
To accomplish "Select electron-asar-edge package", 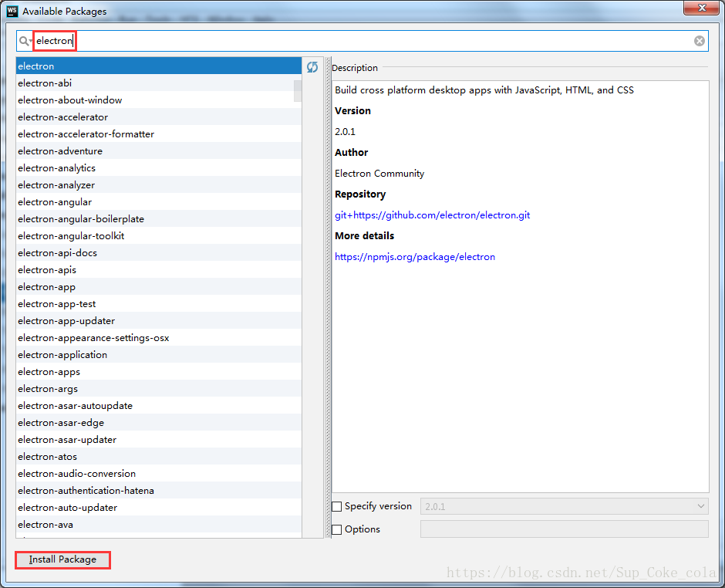I will tap(159, 423).
